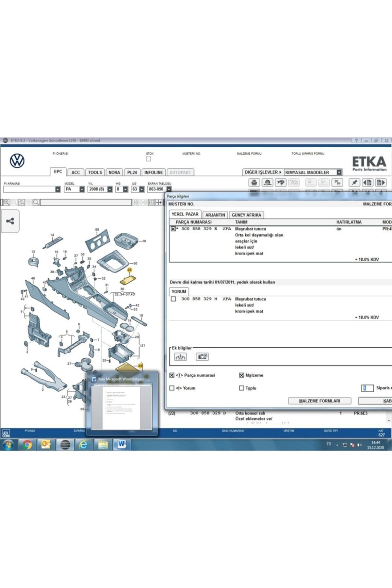The height and width of the screenshot is (588, 392).
Task: Toggle the Malzeme checkbox
Action: pos(241,375)
